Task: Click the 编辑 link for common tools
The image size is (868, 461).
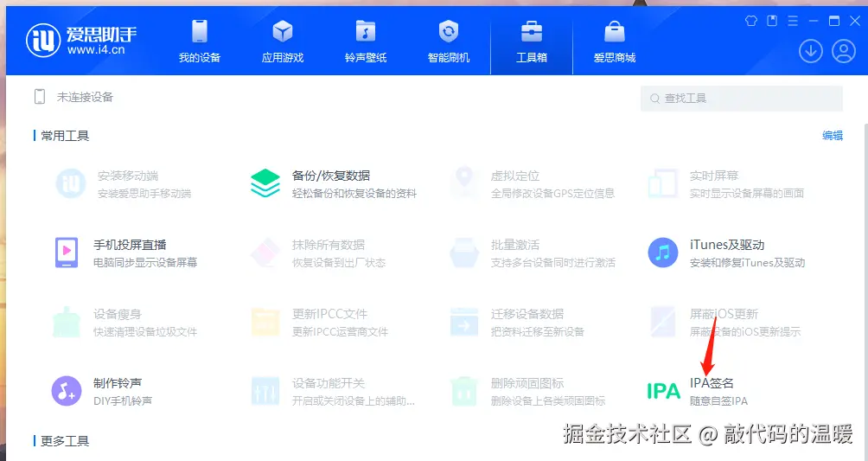Action: click(x=833, y=136)
